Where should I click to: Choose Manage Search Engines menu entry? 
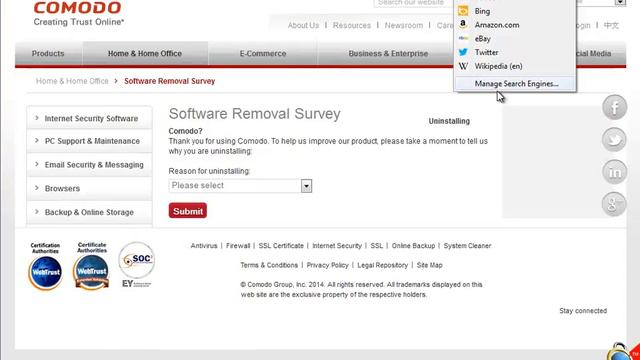coord(515,84)
